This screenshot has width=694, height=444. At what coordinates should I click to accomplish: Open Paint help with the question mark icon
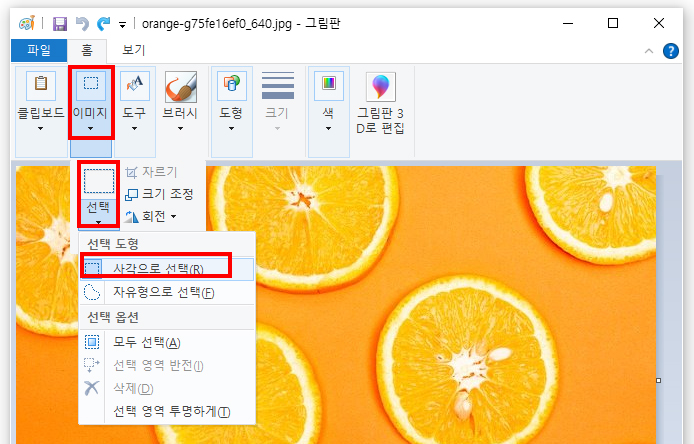pos(671,51)
